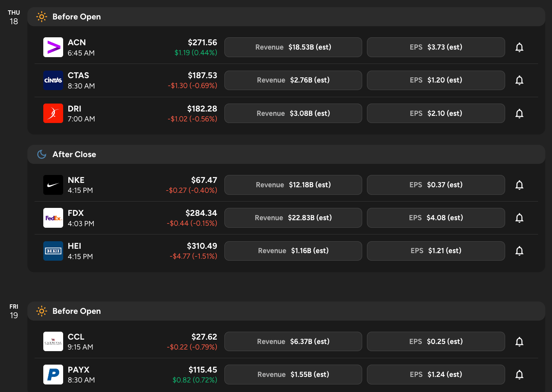552x392 pixels.
Task: Click the sun icon for Thursday Before Open
Action: [x=42, y=17]
